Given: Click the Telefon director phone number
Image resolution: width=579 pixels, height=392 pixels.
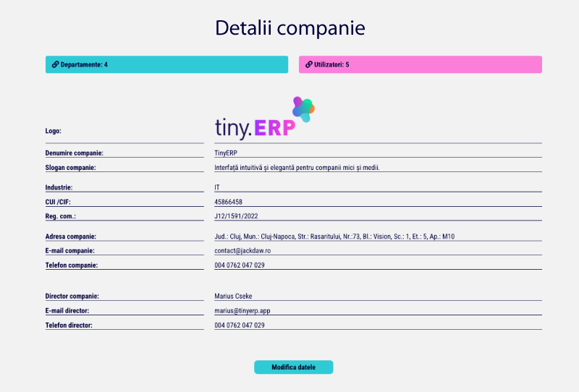Looking at the screenshot, I should (x=240, y=325).
